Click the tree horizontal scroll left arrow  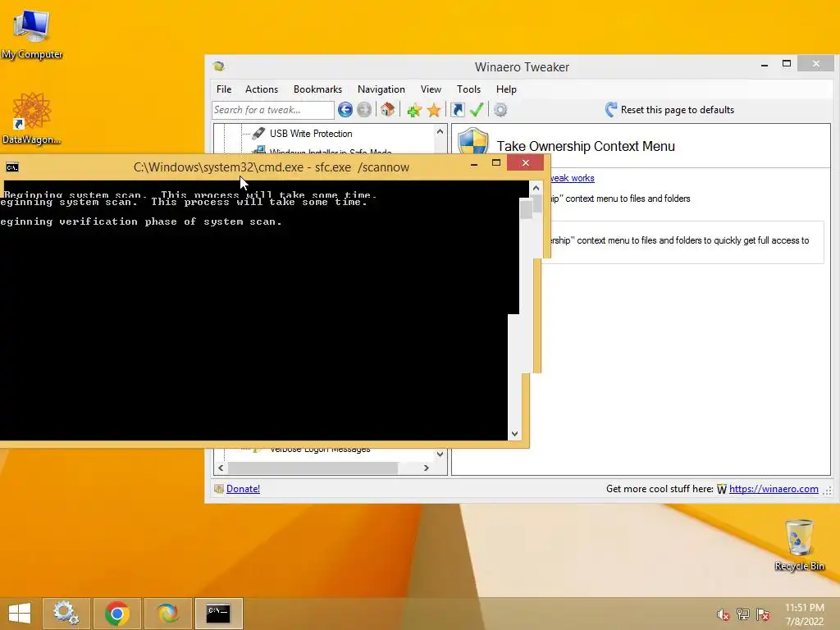tap(221, 468)
